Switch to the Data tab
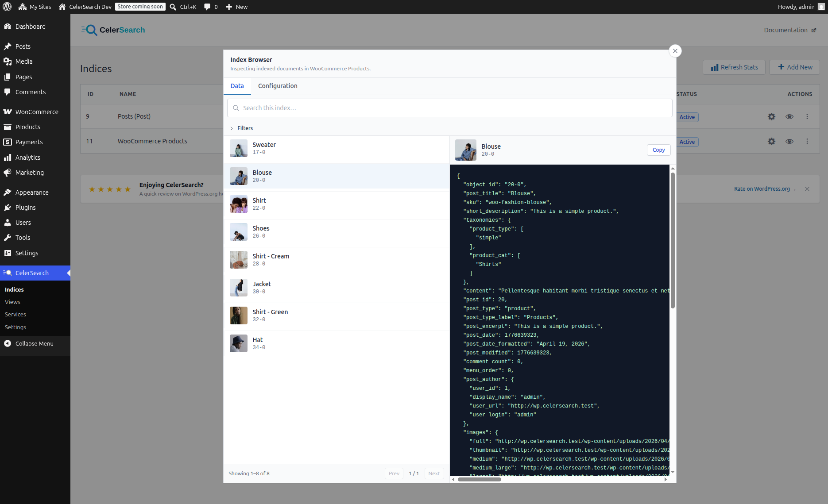 237,86
